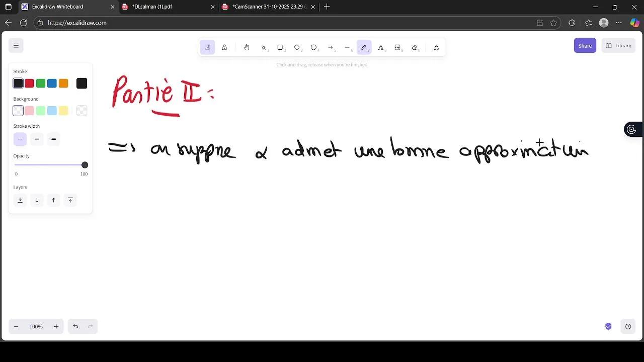This screenshot has width=644, height=362.
Task: Open browser Settings and more menu
Action: pos(619,23)
